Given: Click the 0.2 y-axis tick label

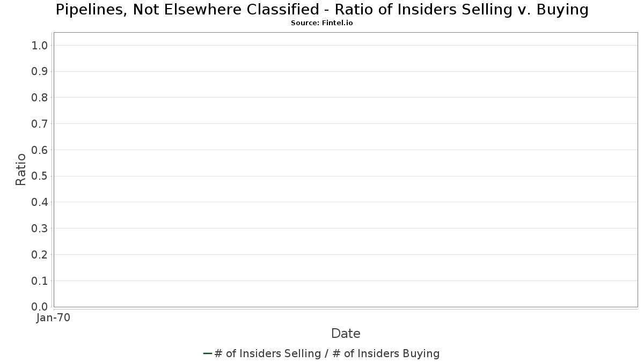Looking at the screenshot, I should pyautogui.click(x=40, y=255).
